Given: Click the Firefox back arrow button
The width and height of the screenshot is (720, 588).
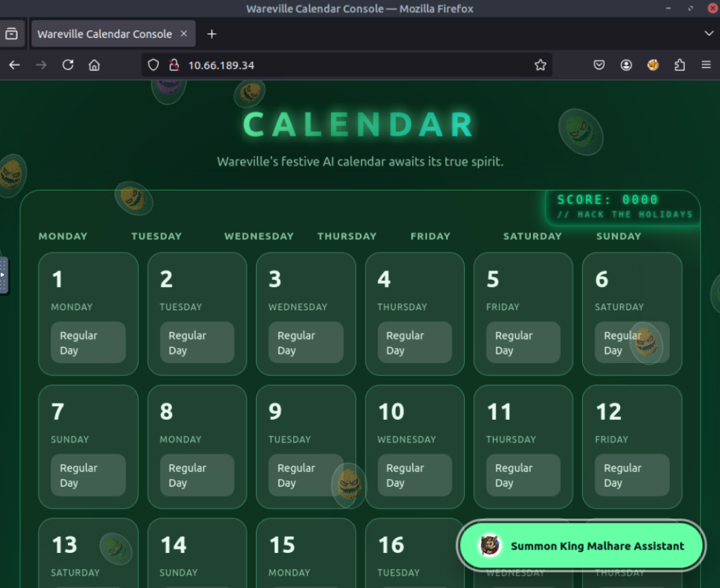Looking at the screenshot, I should coord(15,65).
